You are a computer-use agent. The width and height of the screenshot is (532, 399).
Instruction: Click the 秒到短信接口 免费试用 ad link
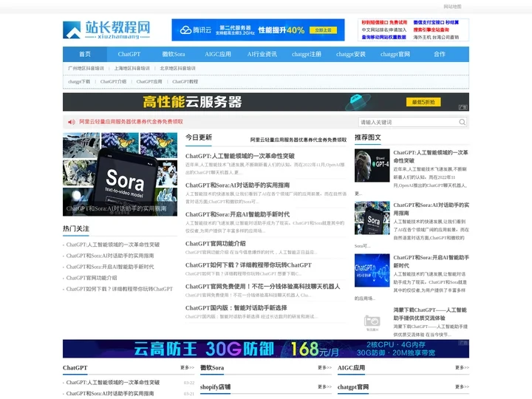click(x=384, y=22)
